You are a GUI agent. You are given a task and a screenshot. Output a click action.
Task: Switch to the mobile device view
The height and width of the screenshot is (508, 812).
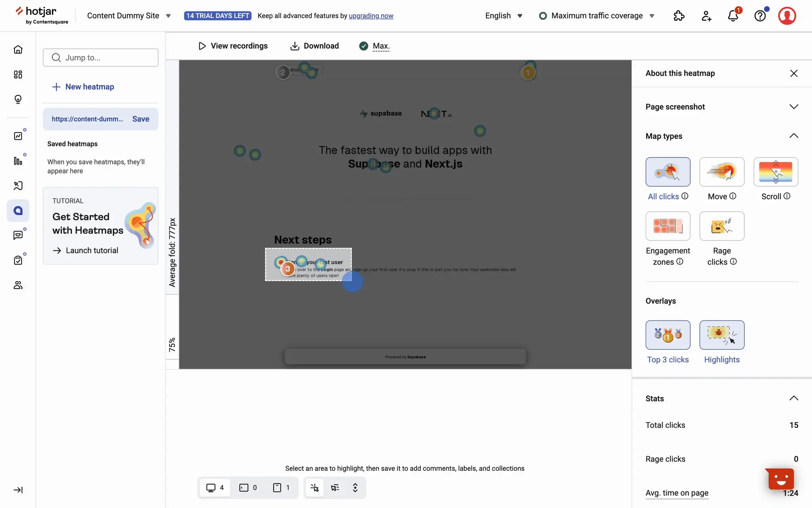281,488
